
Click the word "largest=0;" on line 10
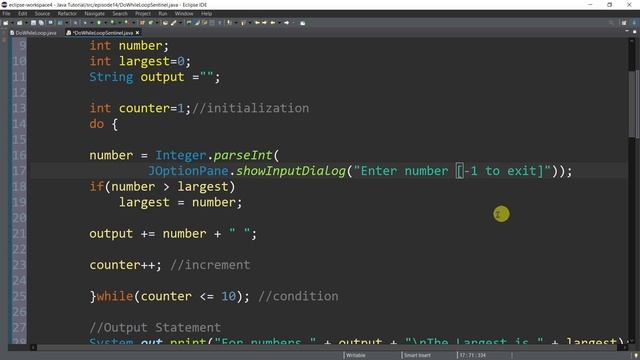click(155, 61)
